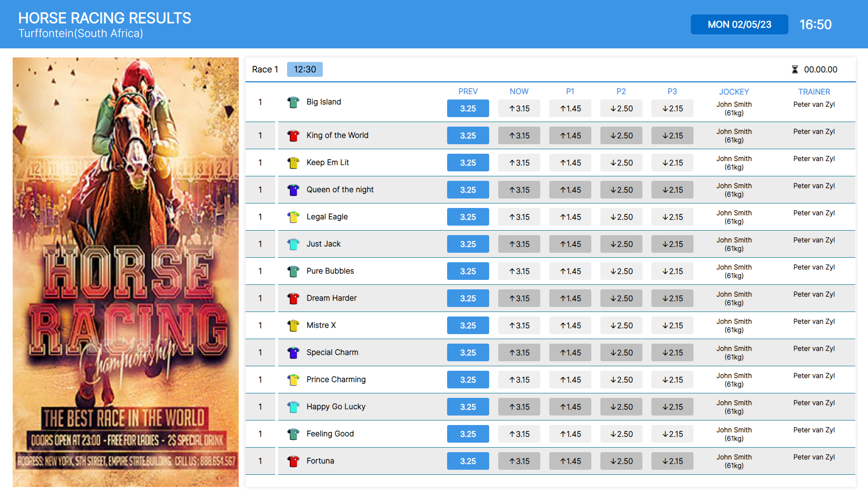Click the JOCKEY column header
This screenshot has width=868, height=496.
tap(734, 92)
